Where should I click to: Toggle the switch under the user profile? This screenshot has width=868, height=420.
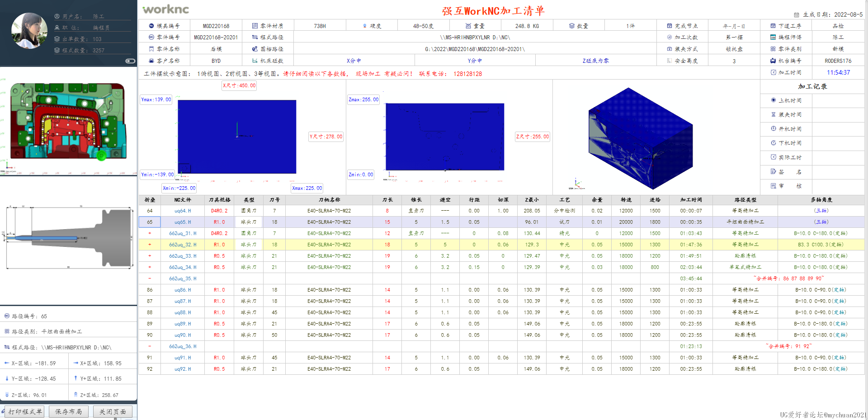click(x=130, y=61)
